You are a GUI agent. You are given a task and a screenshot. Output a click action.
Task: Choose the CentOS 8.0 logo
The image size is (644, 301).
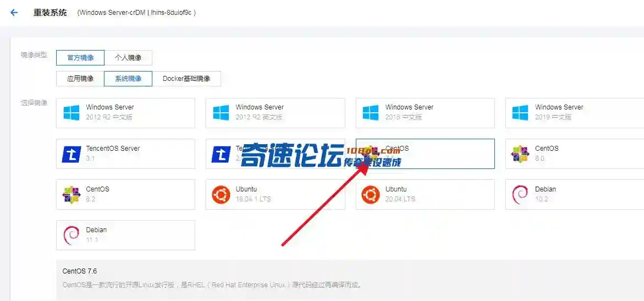pyautogui.click(x=520, y=154)
